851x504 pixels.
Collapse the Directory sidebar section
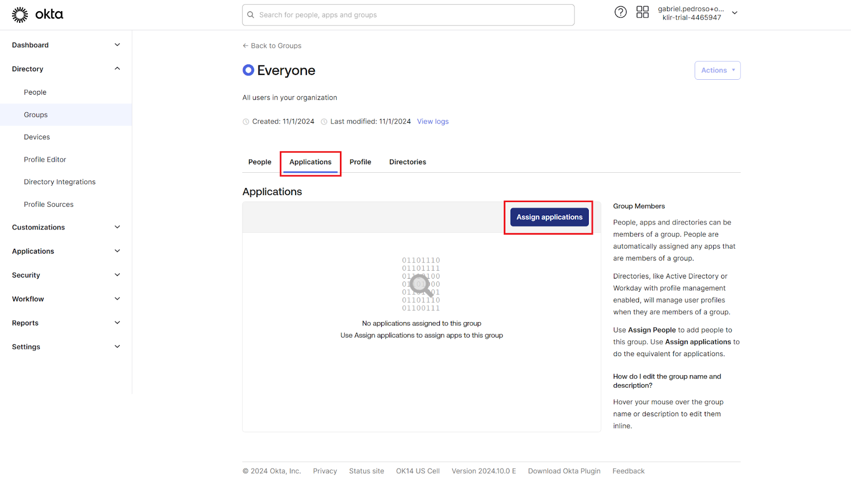tap(117, 69)
